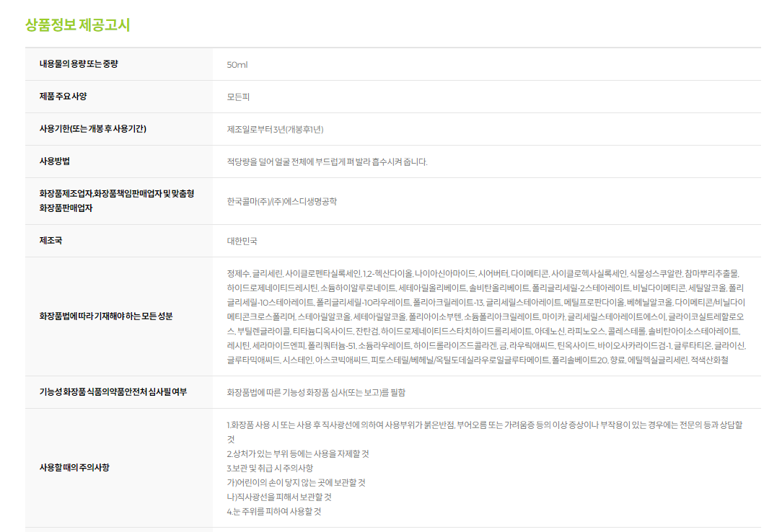Click the 대한민국 country value
782x532 pixels.
[242, 241]
